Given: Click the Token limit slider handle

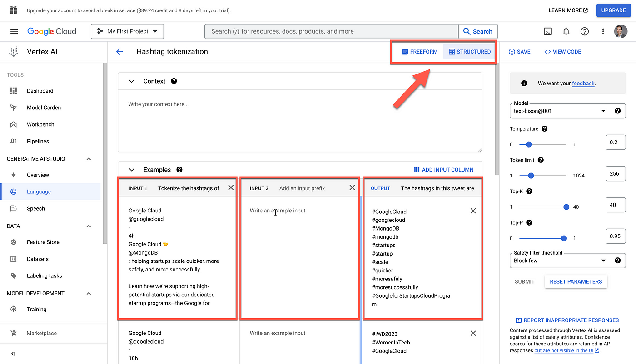Looking at the screenshot, I should coord(531,176).
